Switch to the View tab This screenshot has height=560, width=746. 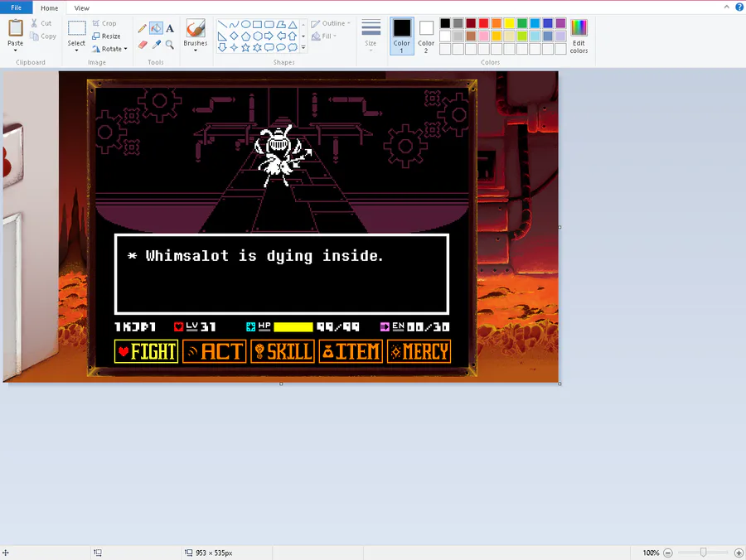tap(82, 8)
